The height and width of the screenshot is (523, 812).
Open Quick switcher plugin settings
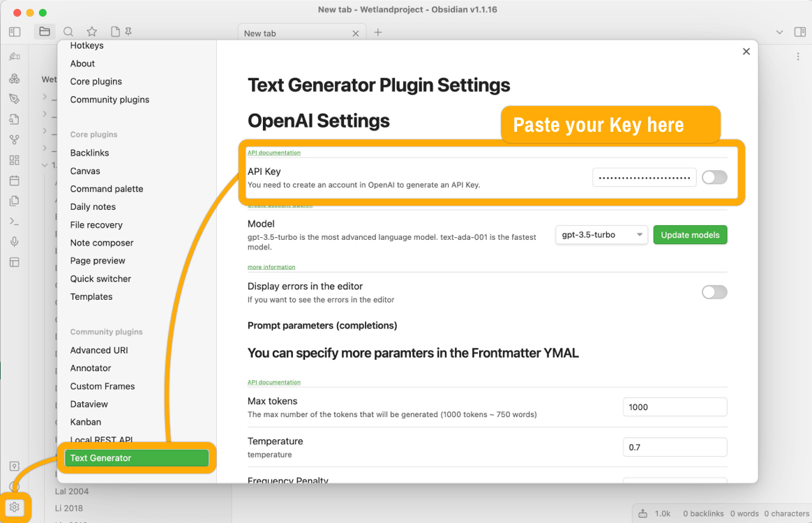click(x=100, y=279)
